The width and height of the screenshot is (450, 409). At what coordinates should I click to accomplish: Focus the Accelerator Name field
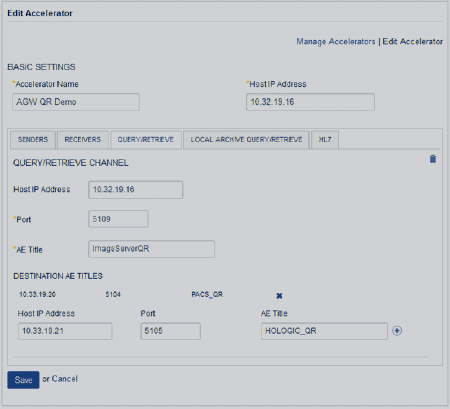(76, 102)
